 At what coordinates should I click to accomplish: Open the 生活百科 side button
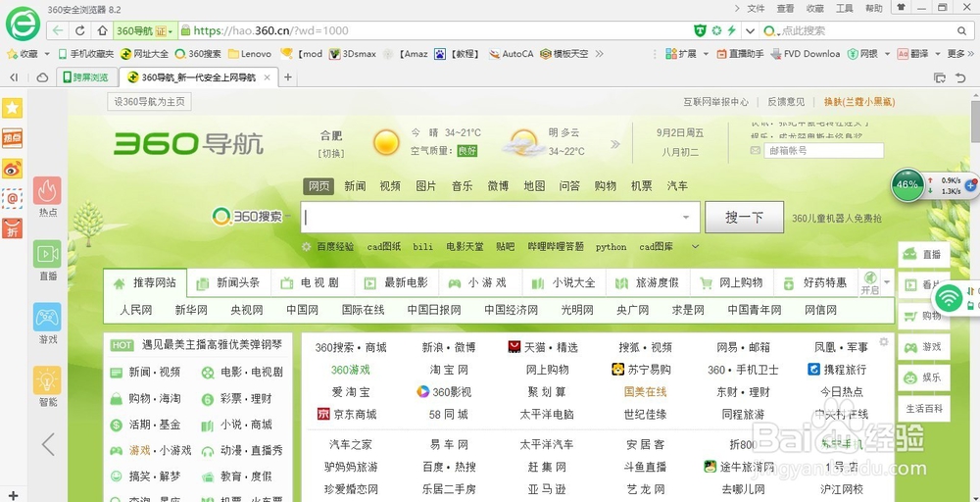pos(924,409)
